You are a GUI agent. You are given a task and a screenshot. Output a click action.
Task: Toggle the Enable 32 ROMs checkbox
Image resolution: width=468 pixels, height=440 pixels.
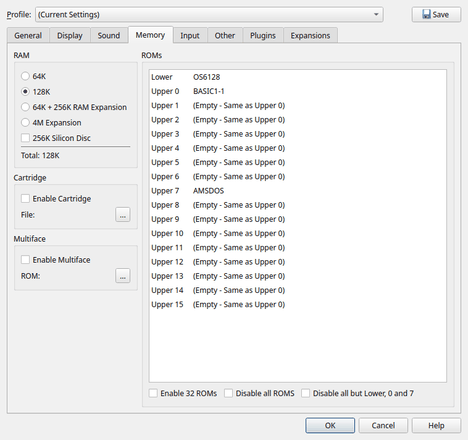[x=183, y=393]
